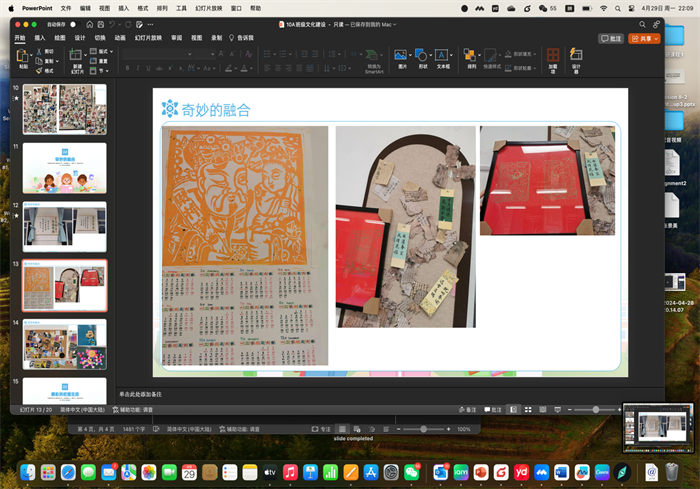Open the Transitions (切换) ribbon tab
This screenshot has height=489, width=700.
100,38
